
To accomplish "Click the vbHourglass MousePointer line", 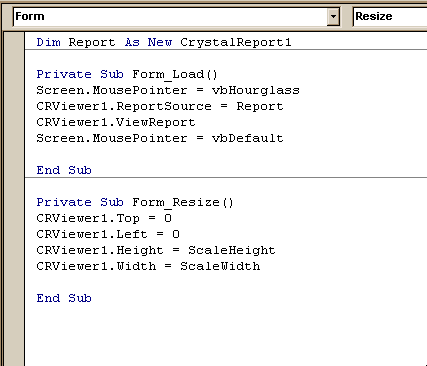I will click(168, 90).
